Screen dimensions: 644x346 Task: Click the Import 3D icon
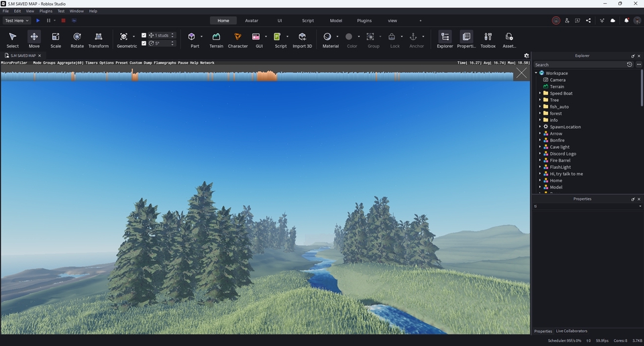point(302,40)
